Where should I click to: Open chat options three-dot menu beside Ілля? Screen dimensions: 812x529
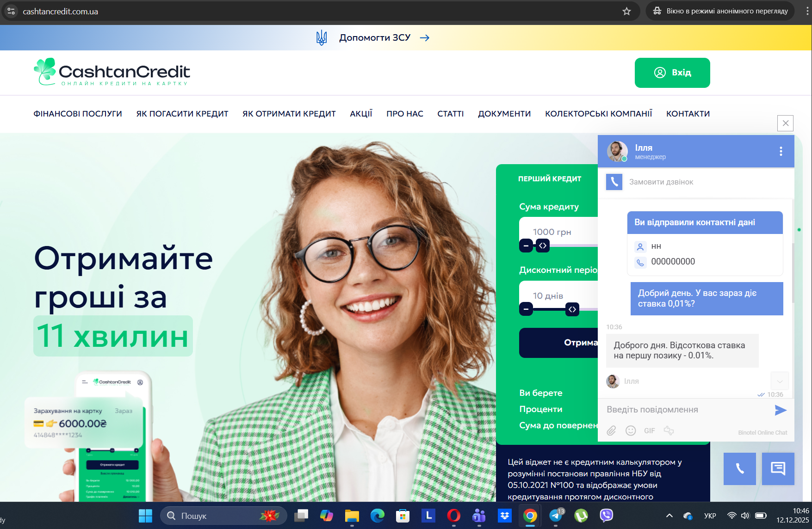click(781, 151)
